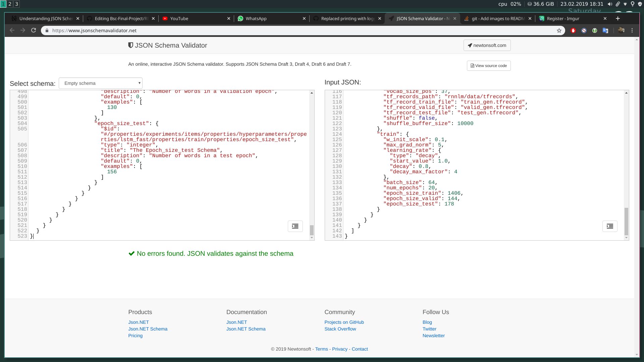The width and height of the screenshot is (644, 362).
Task: Switch to workspace 2 in top bar
Action: pos(10,4)
